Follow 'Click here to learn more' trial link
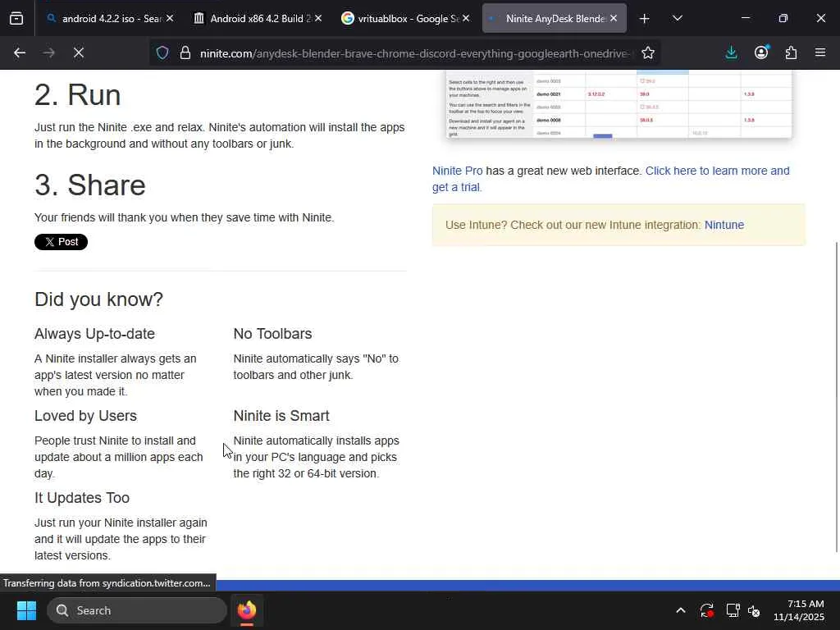The height and width of the screenshot is (630, 840). [610, 179]
